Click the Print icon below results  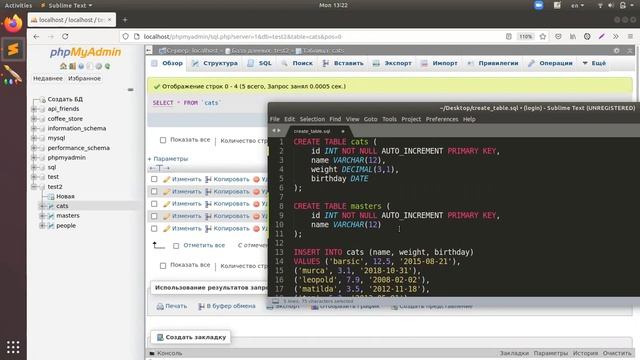tap(160, 306)
